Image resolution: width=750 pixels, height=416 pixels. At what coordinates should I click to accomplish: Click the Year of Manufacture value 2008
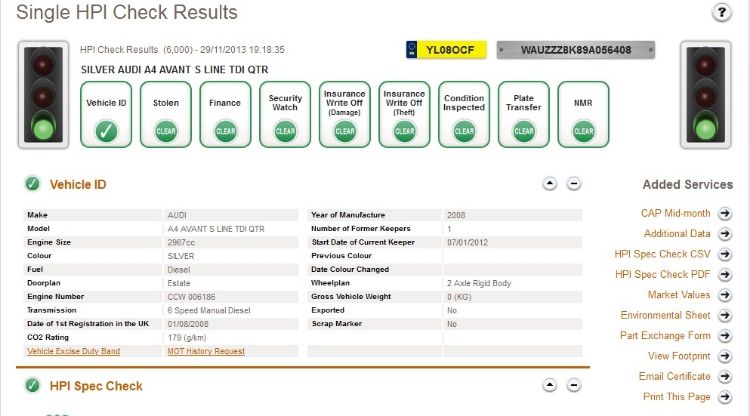456,215
